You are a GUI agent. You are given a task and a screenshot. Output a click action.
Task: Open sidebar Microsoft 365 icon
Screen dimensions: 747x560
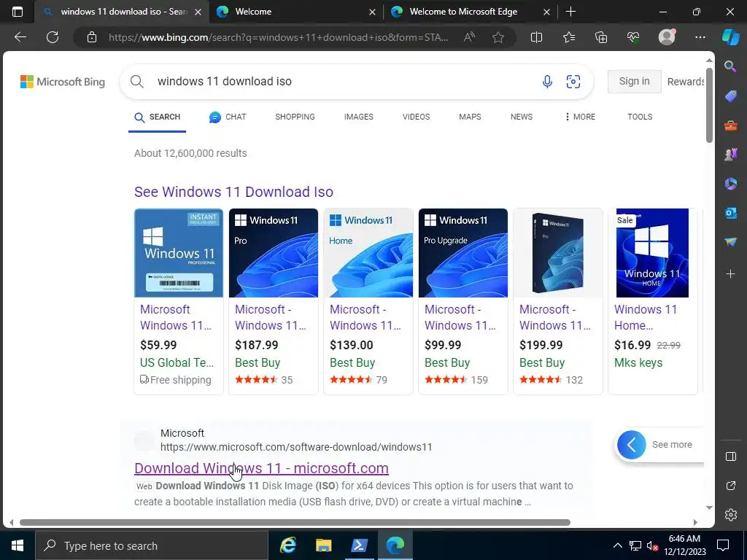coord(731,184)
